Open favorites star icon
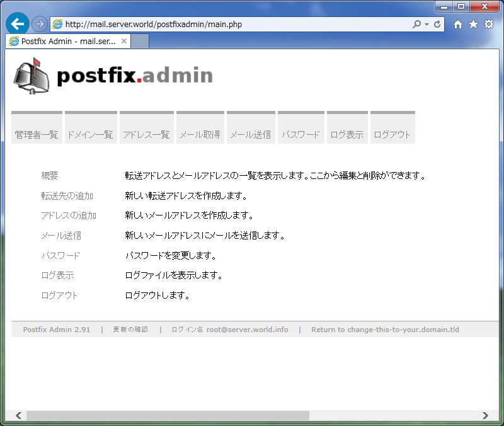Viewport: 504px width, 426px height. click(x=473, y=24)
